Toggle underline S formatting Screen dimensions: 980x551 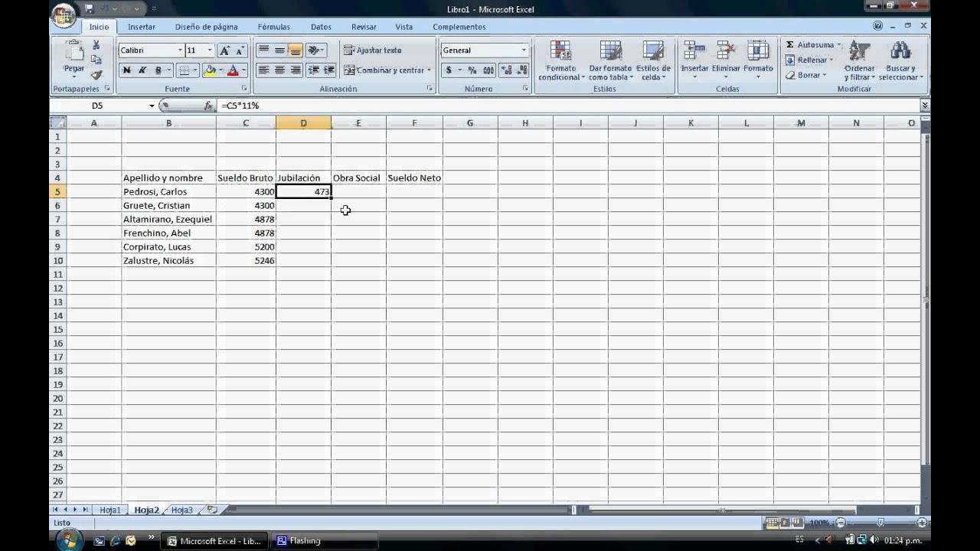click(x=158, y=70)
